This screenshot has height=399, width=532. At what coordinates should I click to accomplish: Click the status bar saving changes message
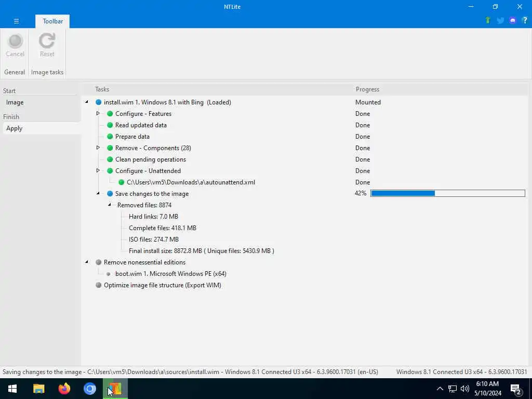[x=190, y=372]
